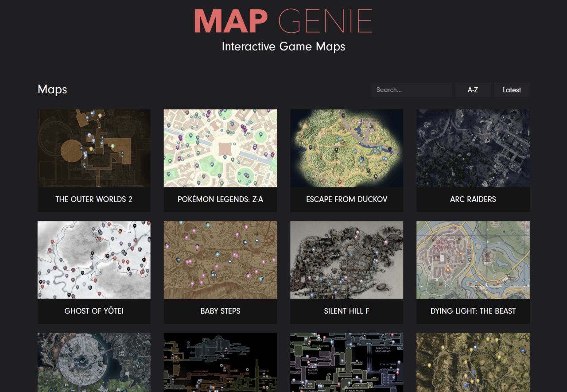
Task: Sort maps with the Latest button
Action: [512, 90]
